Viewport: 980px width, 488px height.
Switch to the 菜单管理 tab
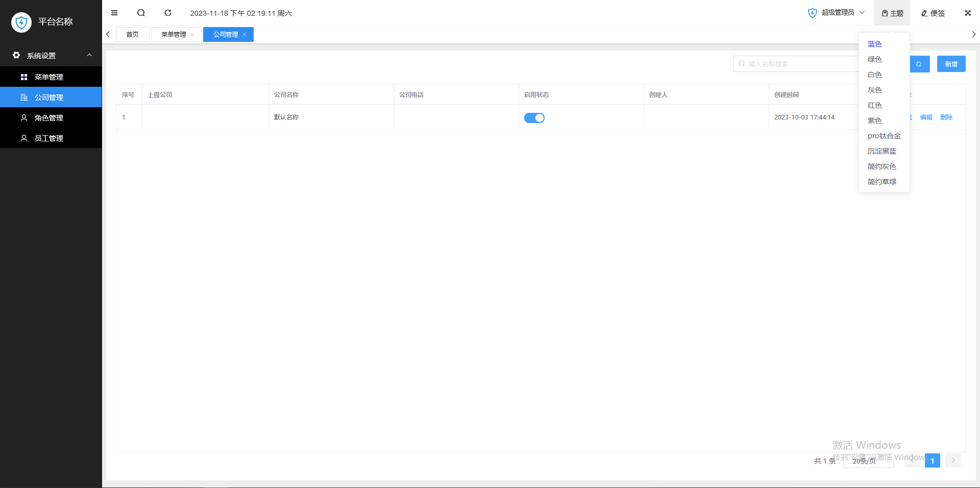pos(174,34)
